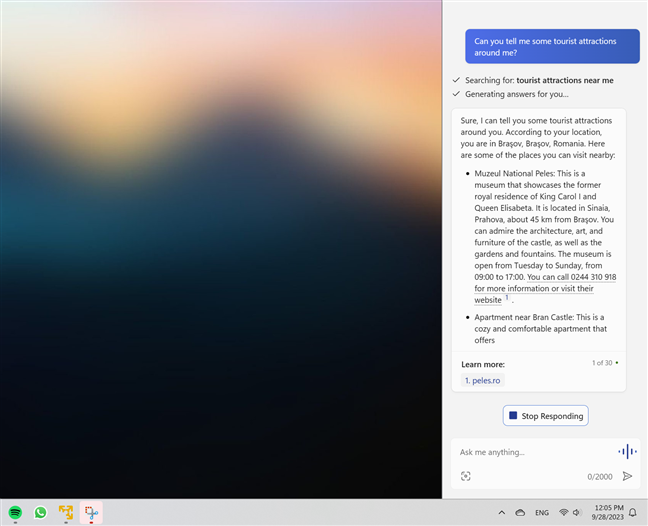Click the screenshot capture icon in chat box

pos(466,477)
